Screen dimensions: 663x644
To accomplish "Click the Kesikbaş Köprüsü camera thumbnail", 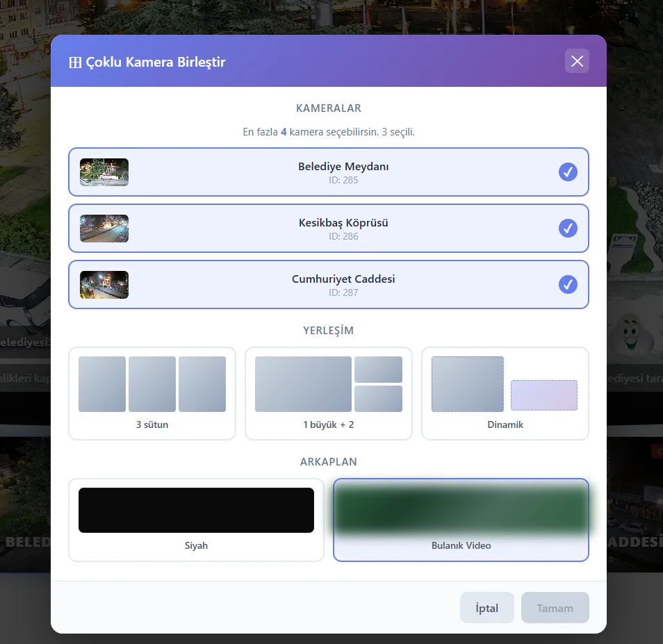I will pyautogui.click(x=104, y=228).
